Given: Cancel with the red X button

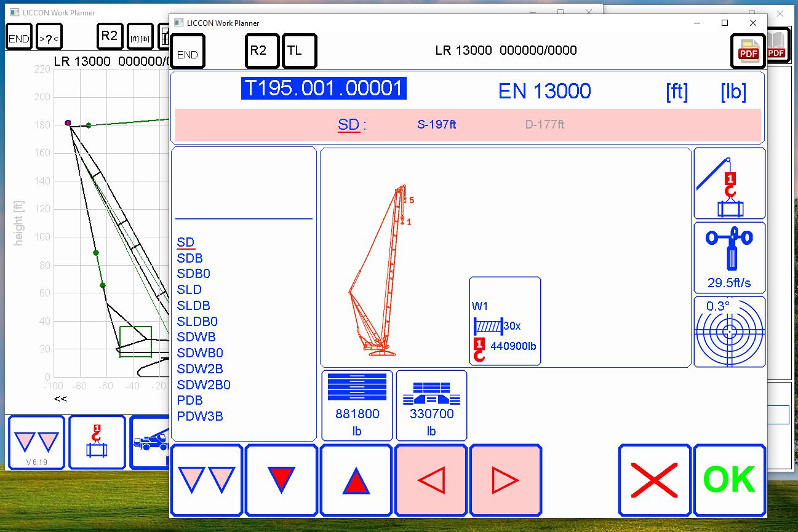Looking at the screenshot, I should [x=655, y=480].
